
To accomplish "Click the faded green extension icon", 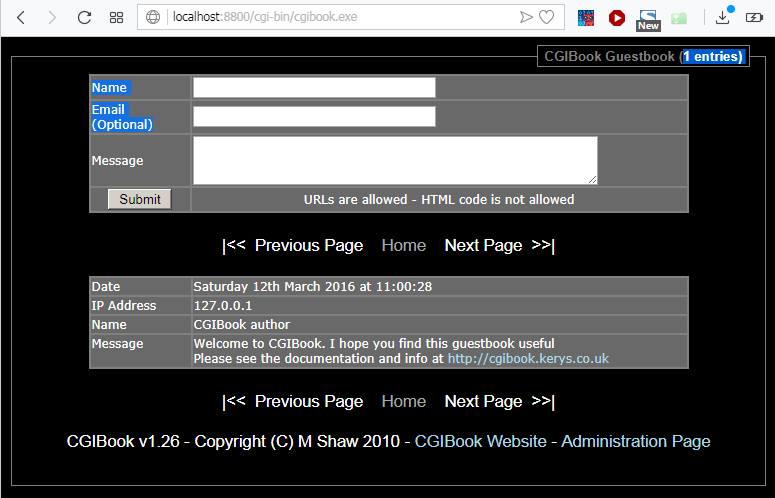I will (679, 18).
